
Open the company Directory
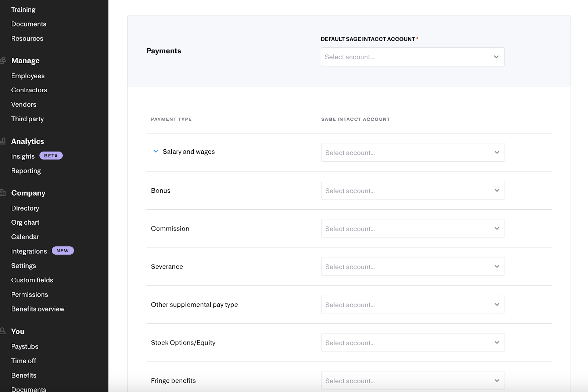25,208
